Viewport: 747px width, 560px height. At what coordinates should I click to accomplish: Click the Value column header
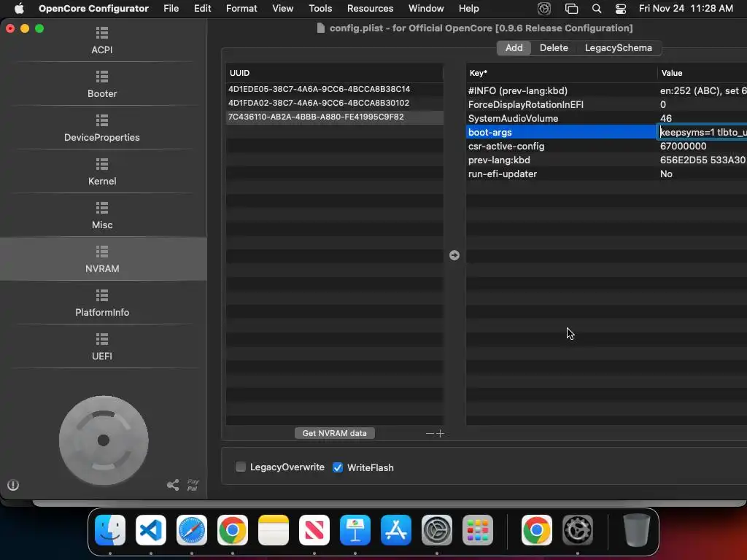[703, 73]
